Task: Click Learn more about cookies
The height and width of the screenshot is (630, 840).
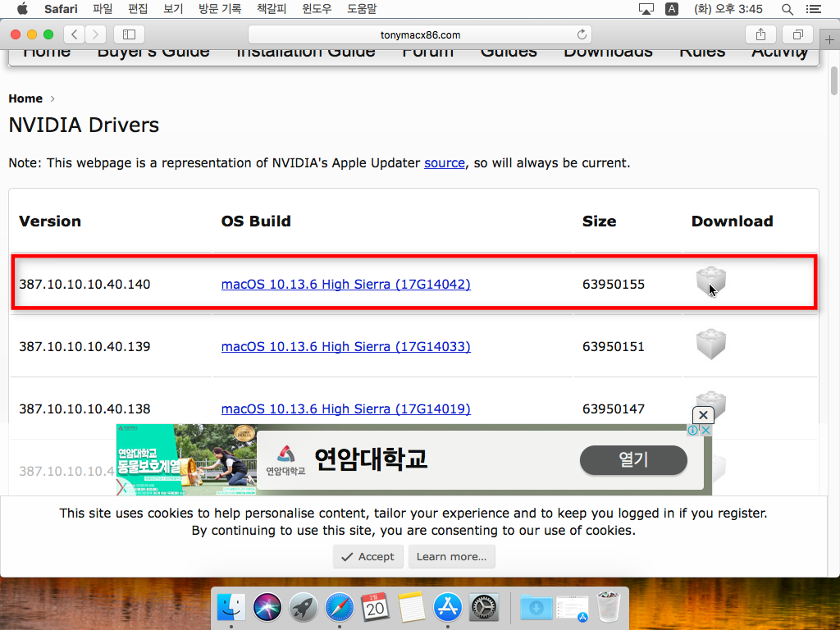Action: 452,557
